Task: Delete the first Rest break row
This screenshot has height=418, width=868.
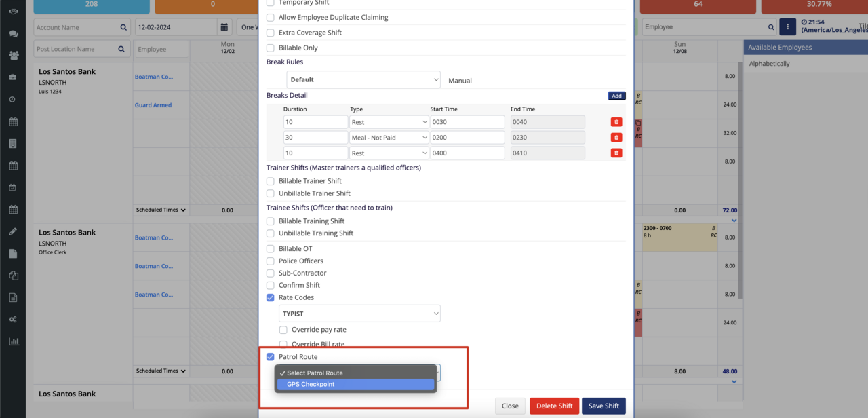Action: point(616,122)
